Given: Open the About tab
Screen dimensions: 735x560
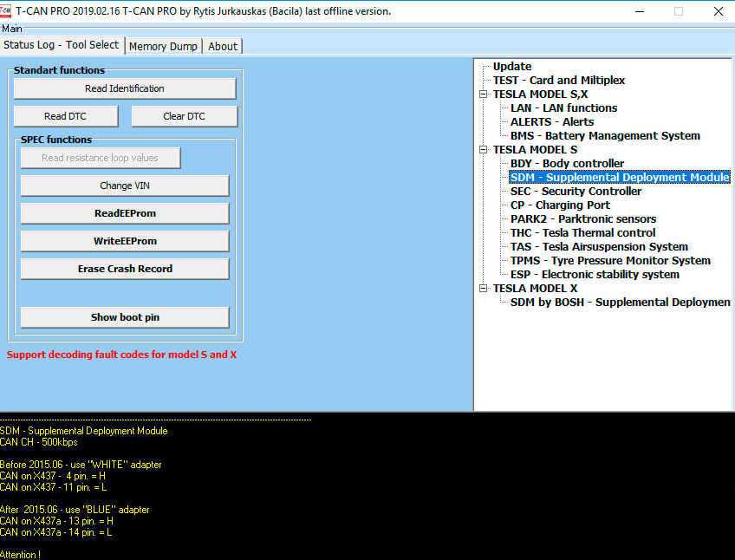Looking at the screenshot, I should 223,47.
